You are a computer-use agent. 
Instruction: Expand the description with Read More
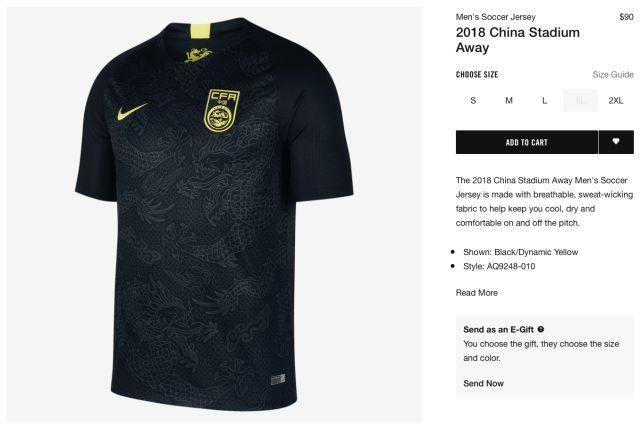click(x=477, y=293)
